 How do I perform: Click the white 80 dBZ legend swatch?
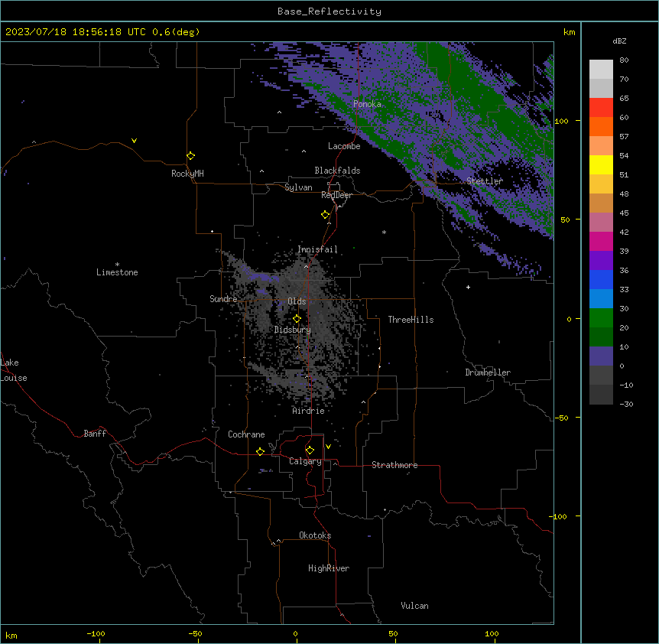[601, 69]
